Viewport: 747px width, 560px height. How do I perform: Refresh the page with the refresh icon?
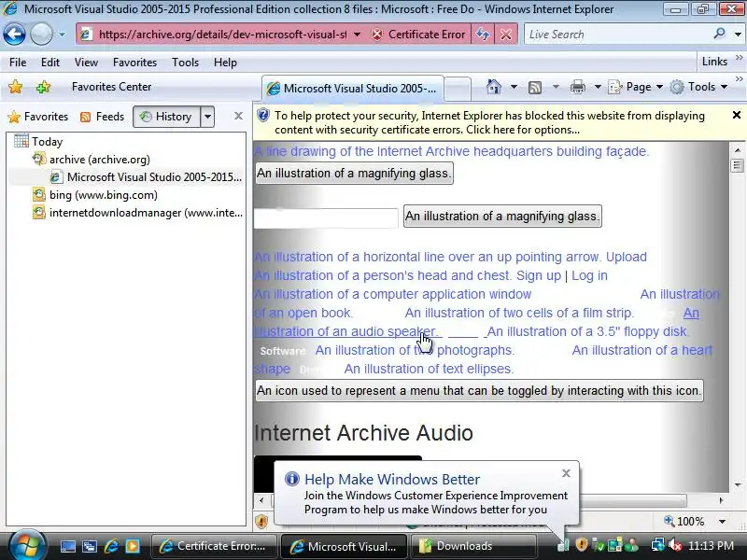483,35
